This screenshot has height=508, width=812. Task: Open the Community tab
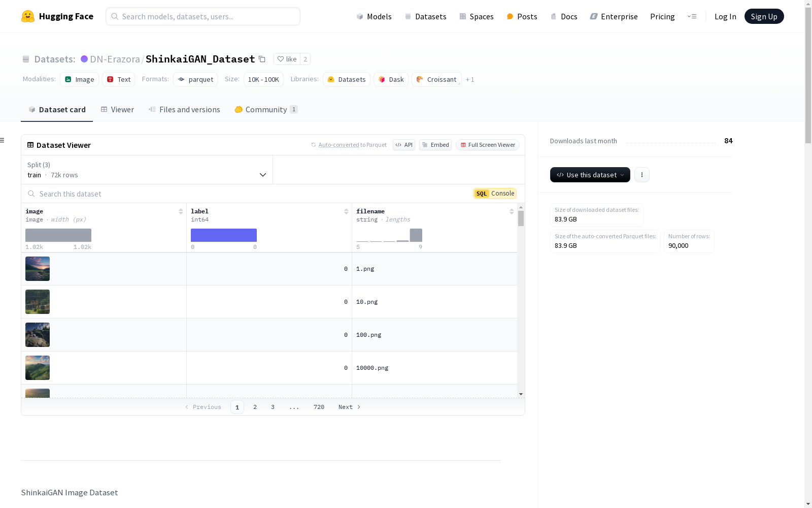click(266, 110)
